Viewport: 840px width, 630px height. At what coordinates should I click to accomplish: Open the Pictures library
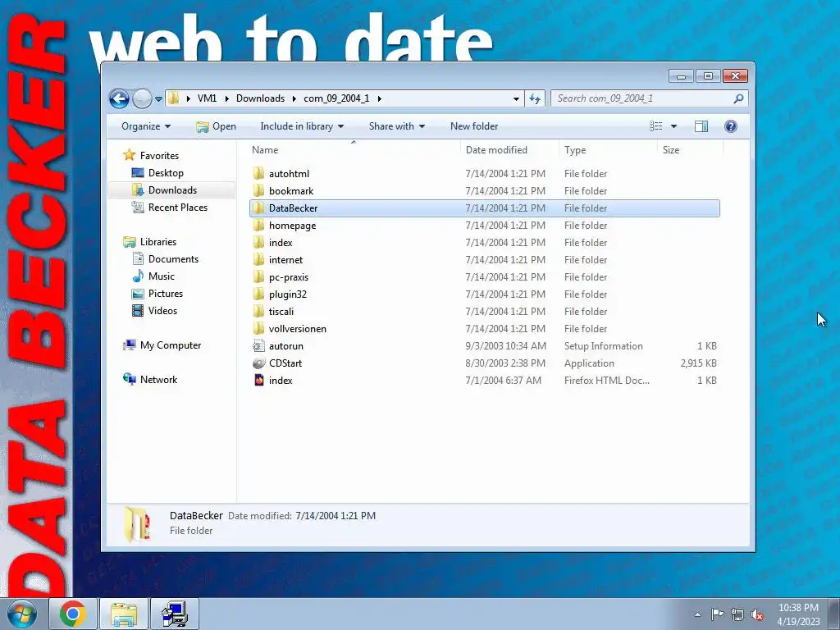166,294
